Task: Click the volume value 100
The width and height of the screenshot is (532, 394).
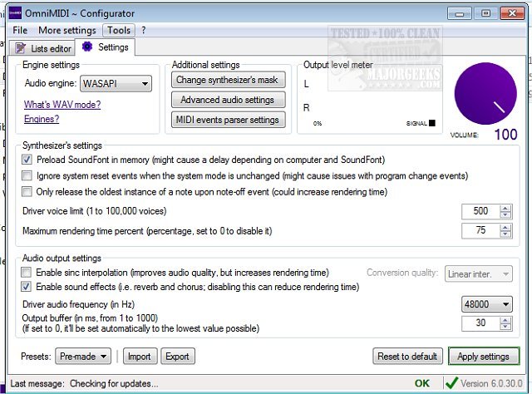Action: click(505, 135)
